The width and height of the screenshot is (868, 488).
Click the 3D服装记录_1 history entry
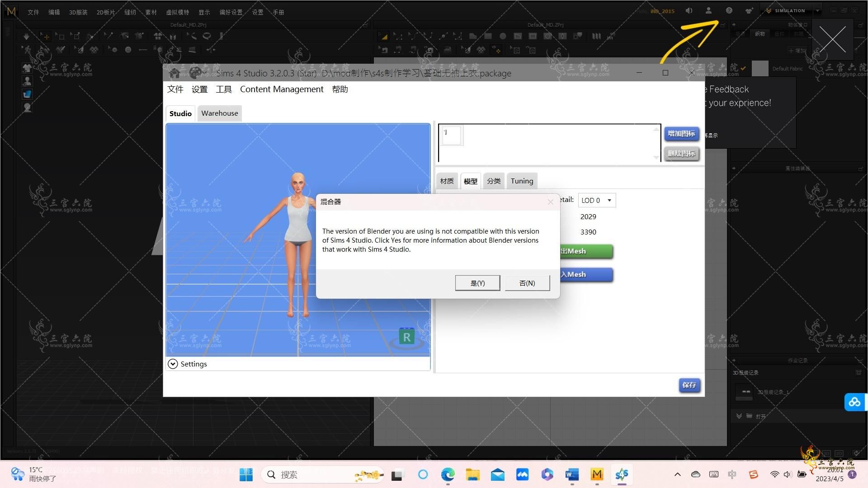[773, 392]
